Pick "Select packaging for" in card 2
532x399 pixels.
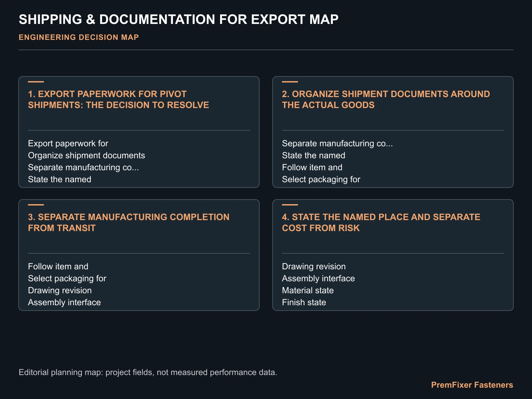(x=321, y=179)
